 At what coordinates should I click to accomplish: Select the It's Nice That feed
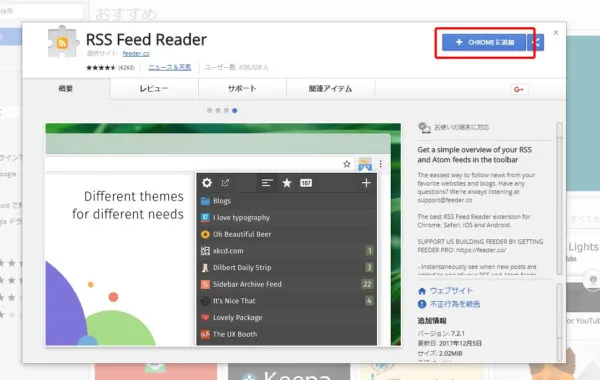coord(287,301)
